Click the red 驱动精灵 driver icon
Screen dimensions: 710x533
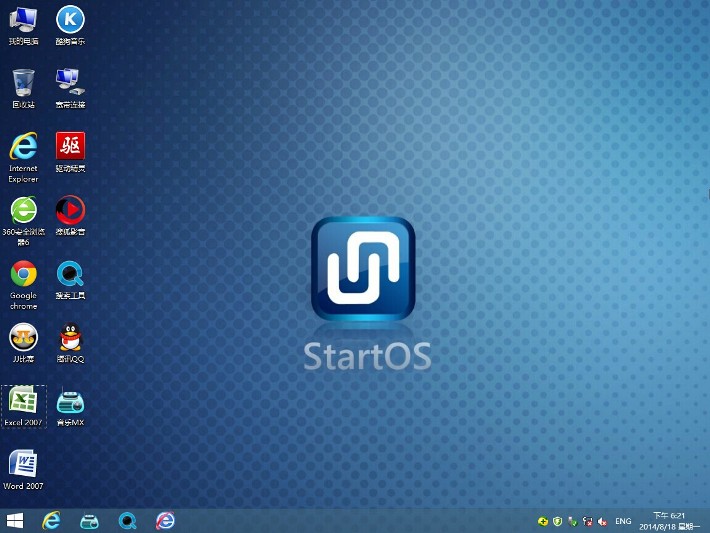(70, 152)
